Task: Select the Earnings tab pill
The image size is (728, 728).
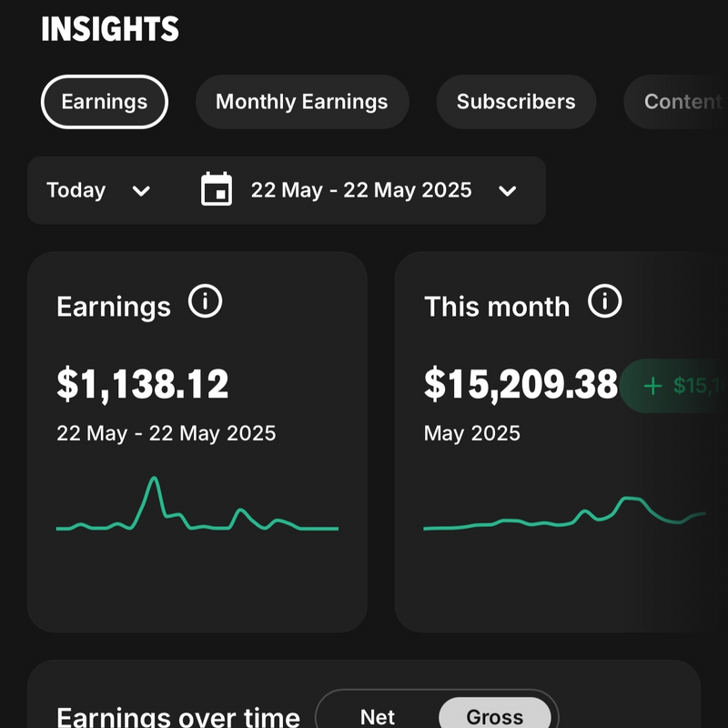Action: pyautogui.click(x=105, y=102)
